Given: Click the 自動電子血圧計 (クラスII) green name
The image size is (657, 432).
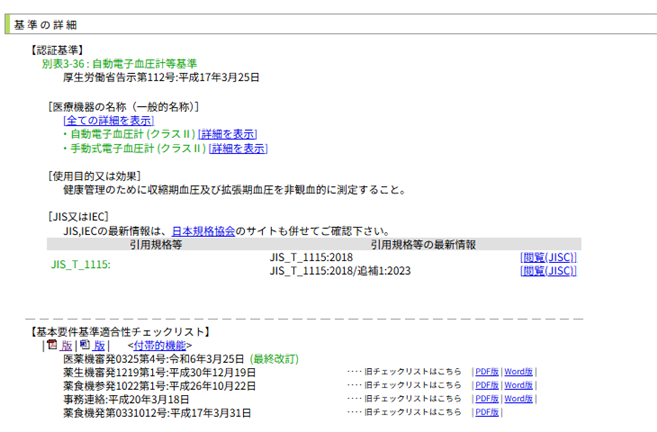Looking at the screenshot, I should [133, 135].
